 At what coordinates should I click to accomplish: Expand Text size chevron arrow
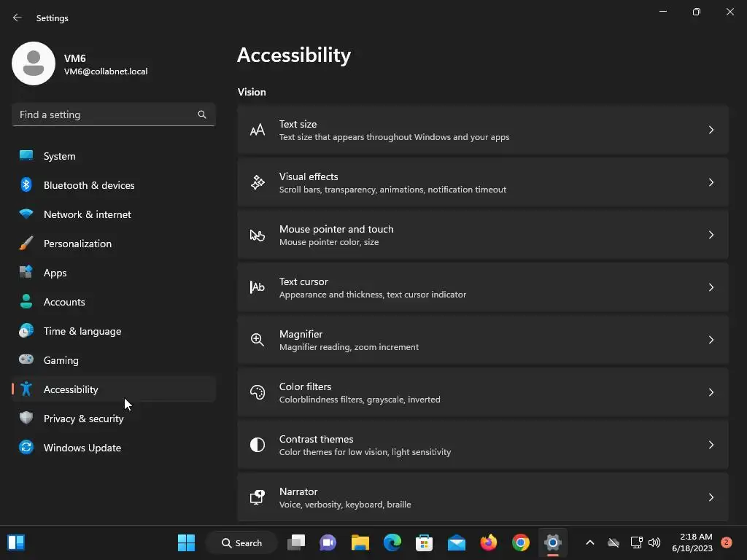click(711, 130)
